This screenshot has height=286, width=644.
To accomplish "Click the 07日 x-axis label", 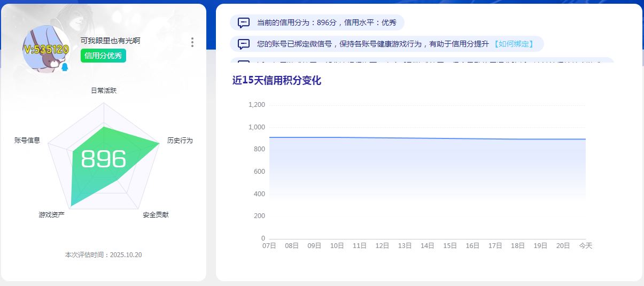I will click(x=269, y=245).
